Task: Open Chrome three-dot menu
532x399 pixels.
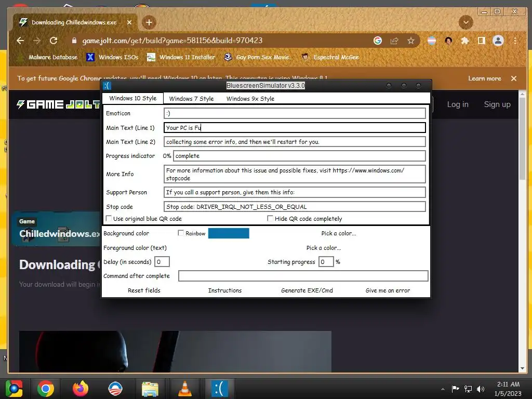Action: coord(515,41)
